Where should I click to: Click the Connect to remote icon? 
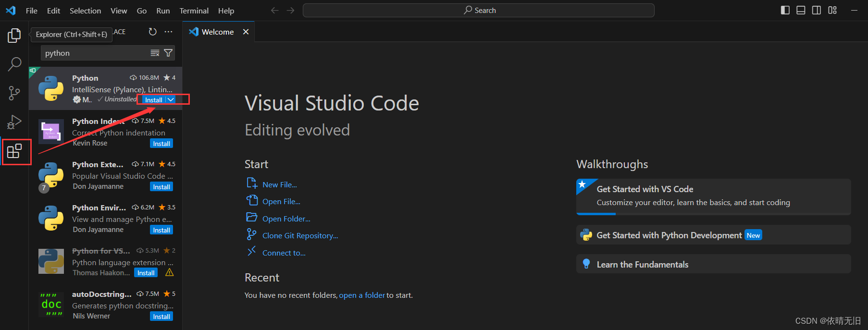pos(251,251)
